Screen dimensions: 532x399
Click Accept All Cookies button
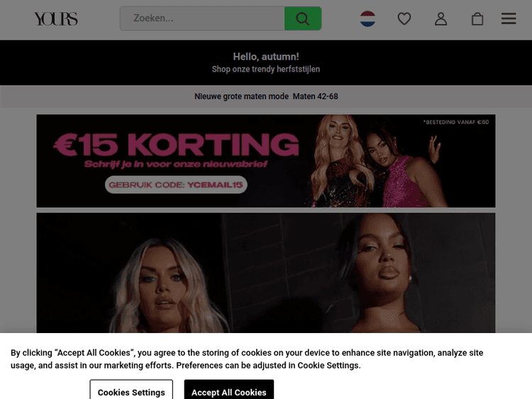tap(229, 390)
